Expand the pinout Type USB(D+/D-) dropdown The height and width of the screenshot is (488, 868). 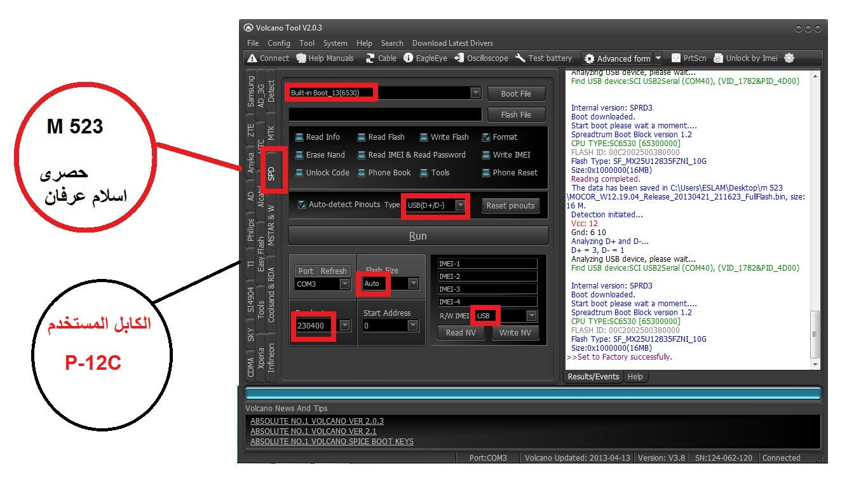click(x=460, y=205)
